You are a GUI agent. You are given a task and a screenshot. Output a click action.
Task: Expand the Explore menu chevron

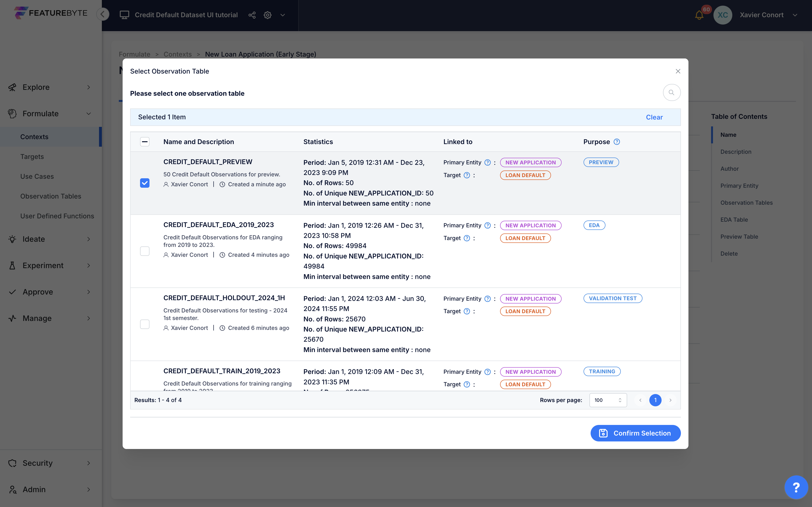(x=88, y=87)
